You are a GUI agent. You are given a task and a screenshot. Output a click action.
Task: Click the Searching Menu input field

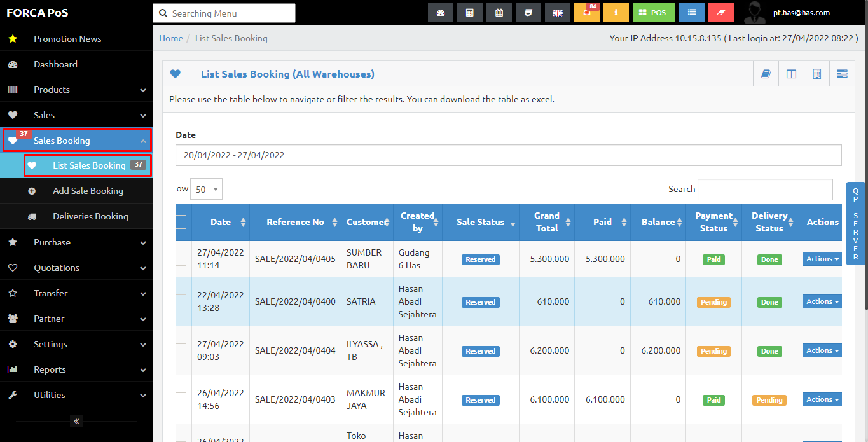pyautogui.click(x=224, y=13)
